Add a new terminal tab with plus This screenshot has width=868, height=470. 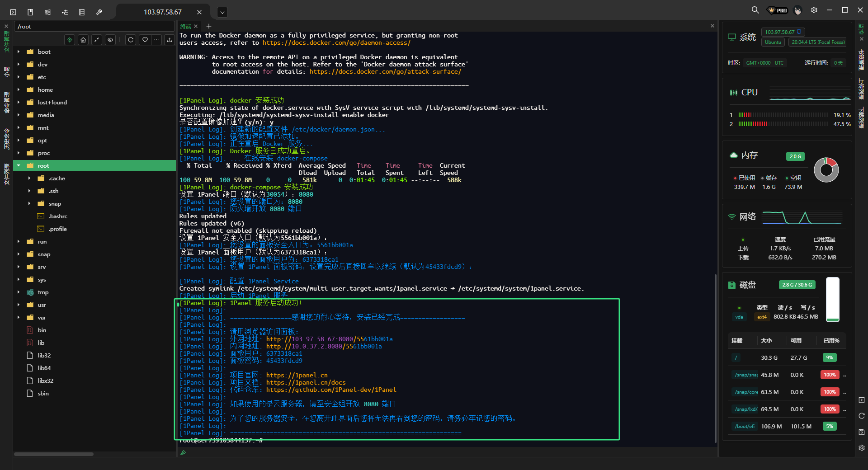[x=209, y=27]
